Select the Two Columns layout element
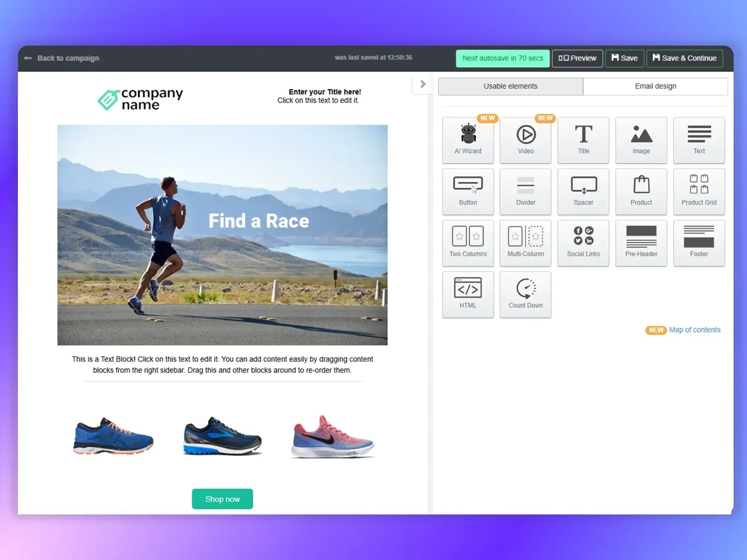The width and height of the screenshot is (747, 560). click(468, 243)
